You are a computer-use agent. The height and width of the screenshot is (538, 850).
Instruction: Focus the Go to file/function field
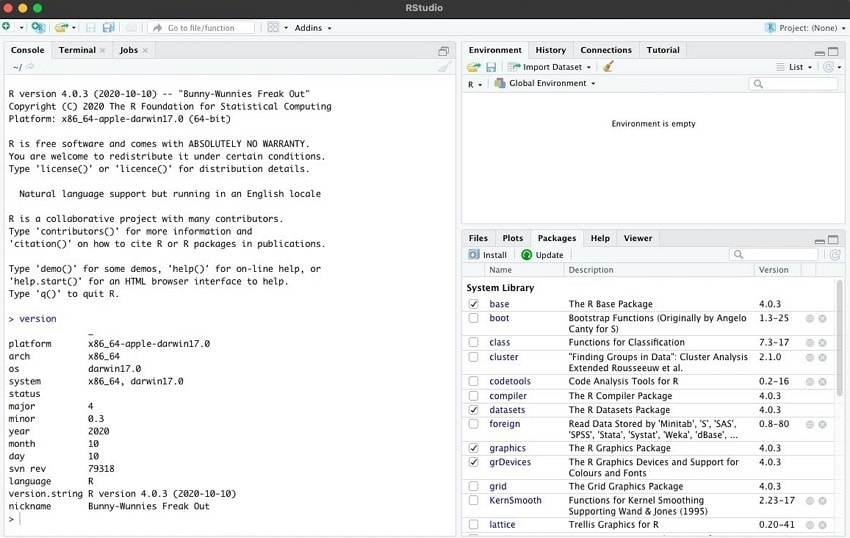pos(201,28)
